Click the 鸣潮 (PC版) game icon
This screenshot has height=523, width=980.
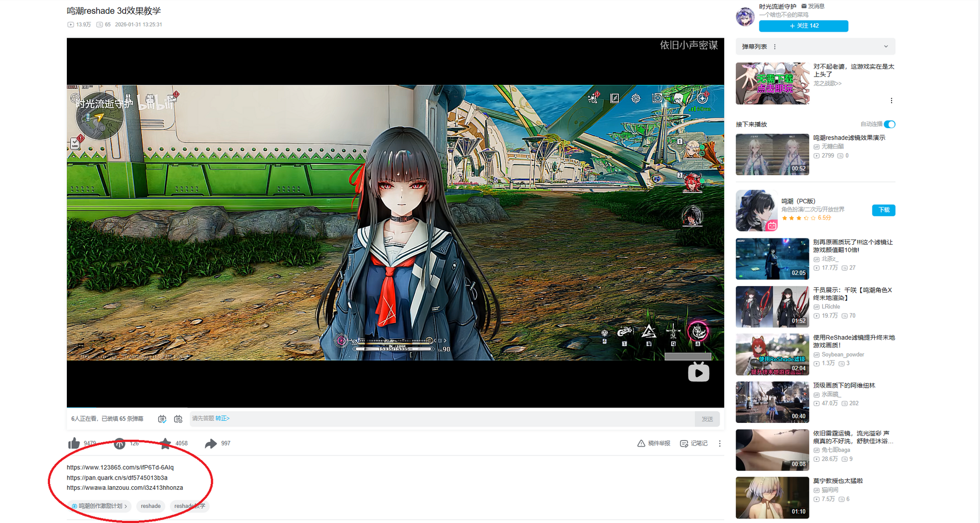[x=756, y=210]
